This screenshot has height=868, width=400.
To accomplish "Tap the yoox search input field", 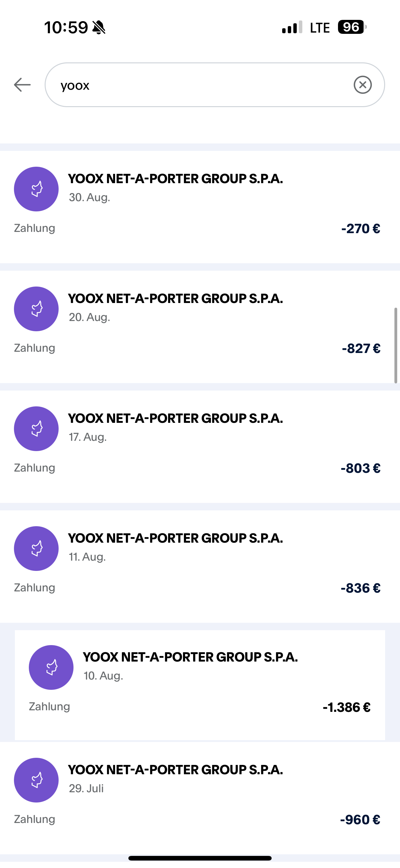I will (x=202, y=84).
